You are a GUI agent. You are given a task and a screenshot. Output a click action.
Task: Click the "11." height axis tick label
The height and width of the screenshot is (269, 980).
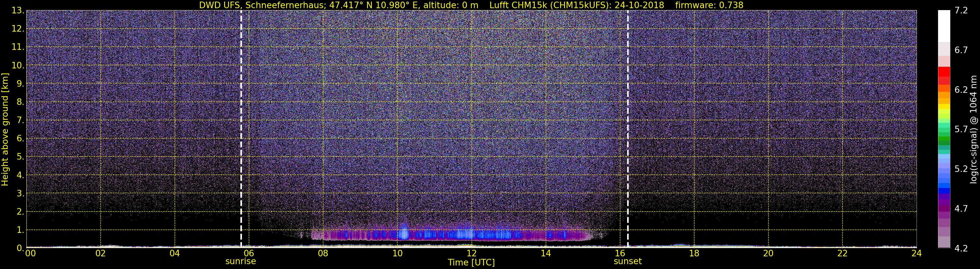pyautogui.click(x=18, y=47)
